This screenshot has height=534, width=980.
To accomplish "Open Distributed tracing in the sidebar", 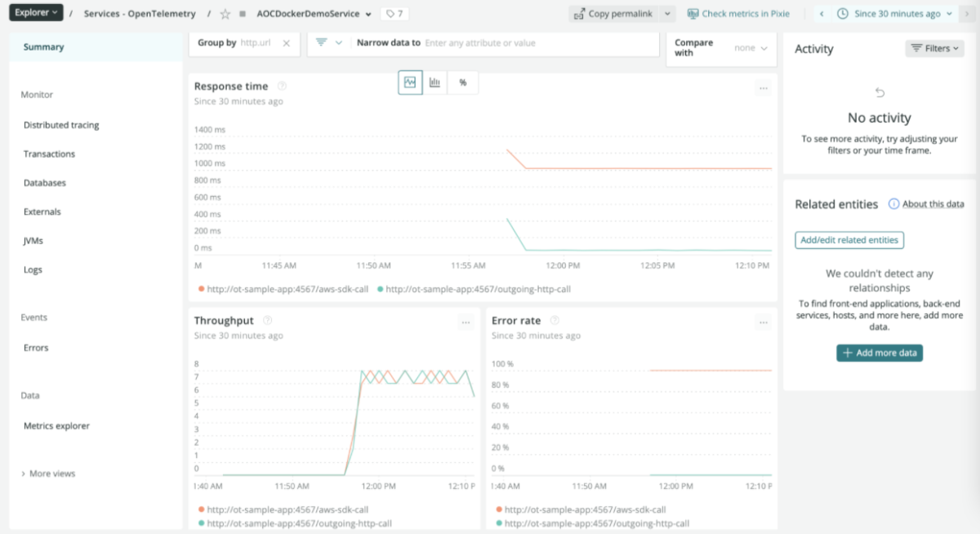I will coord(61,125).
